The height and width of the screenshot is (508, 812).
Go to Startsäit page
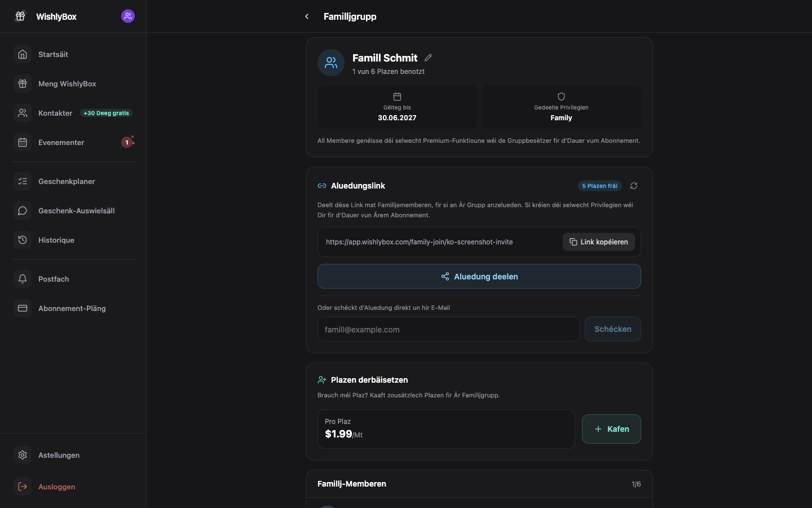coord(73,54)
